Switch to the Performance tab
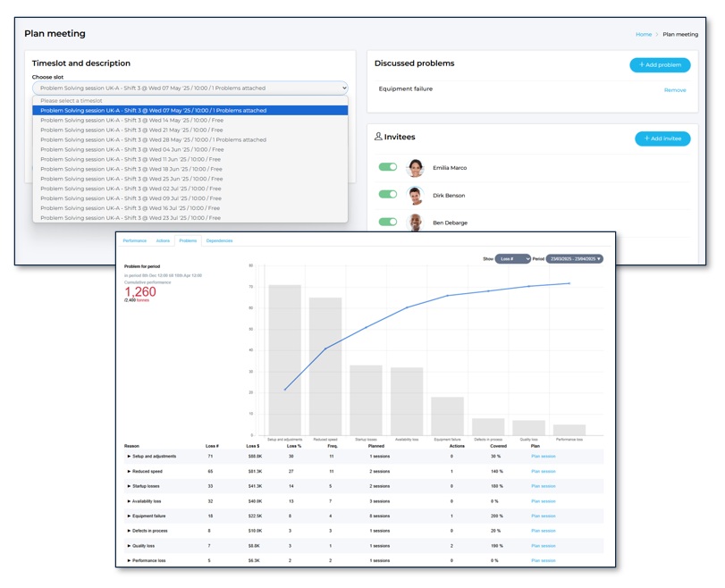Viewport: 725px width, 588px height. pos(135,241)
